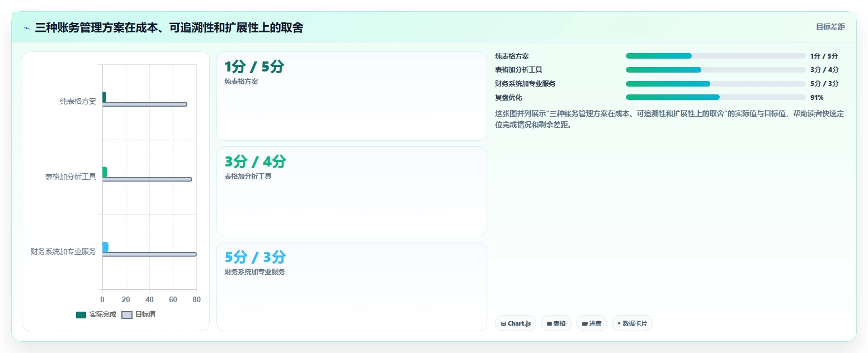Click the green actual bar for 表格加分析工具

(105, 172)
